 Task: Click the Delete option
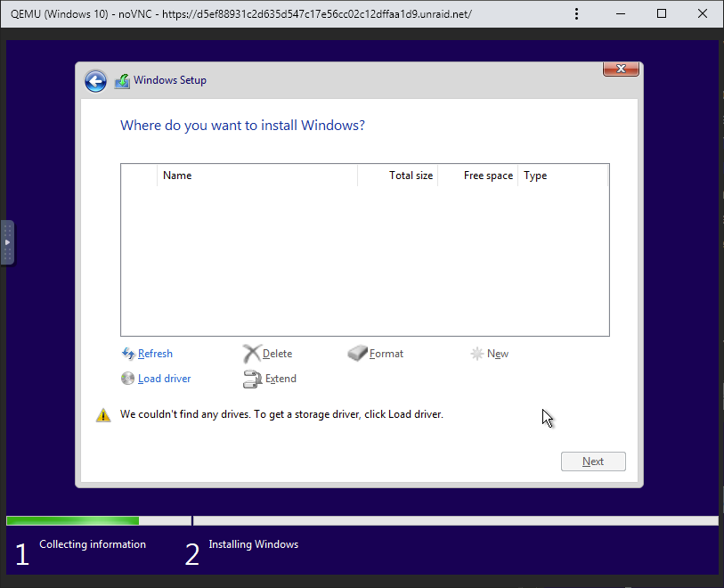[x=277, y=354]
